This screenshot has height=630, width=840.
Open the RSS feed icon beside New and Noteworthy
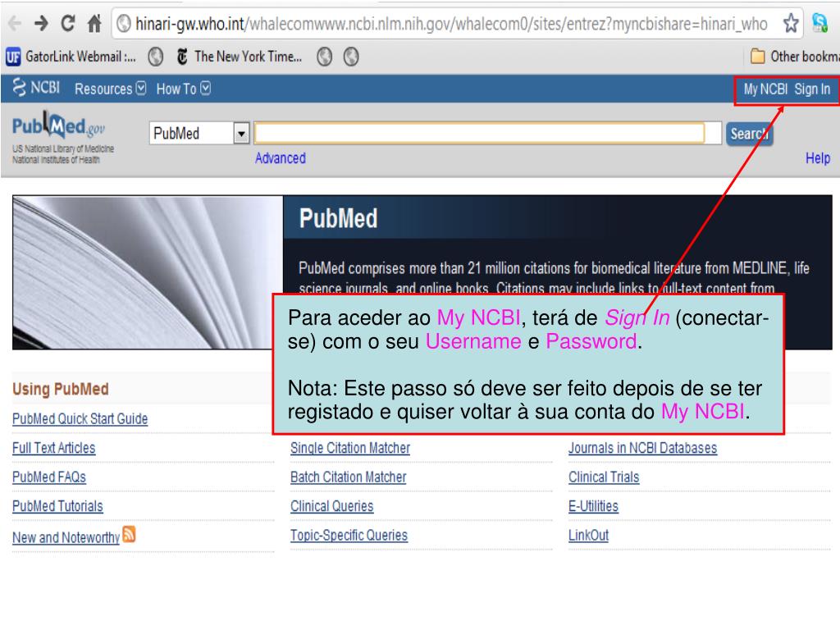pos(129,535)
